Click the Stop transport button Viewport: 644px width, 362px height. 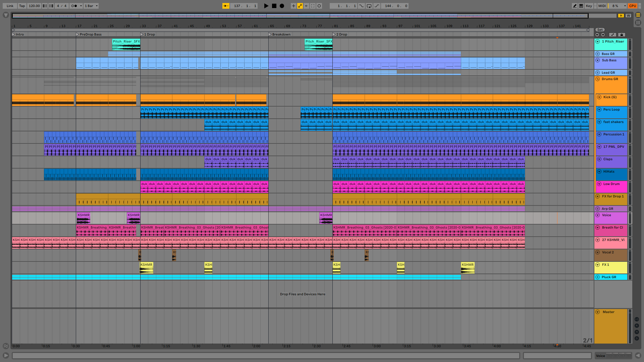click(274, 6)
